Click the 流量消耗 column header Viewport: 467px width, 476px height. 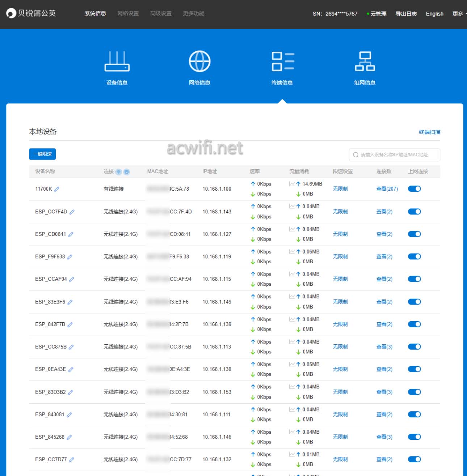(x=299, y=171)
